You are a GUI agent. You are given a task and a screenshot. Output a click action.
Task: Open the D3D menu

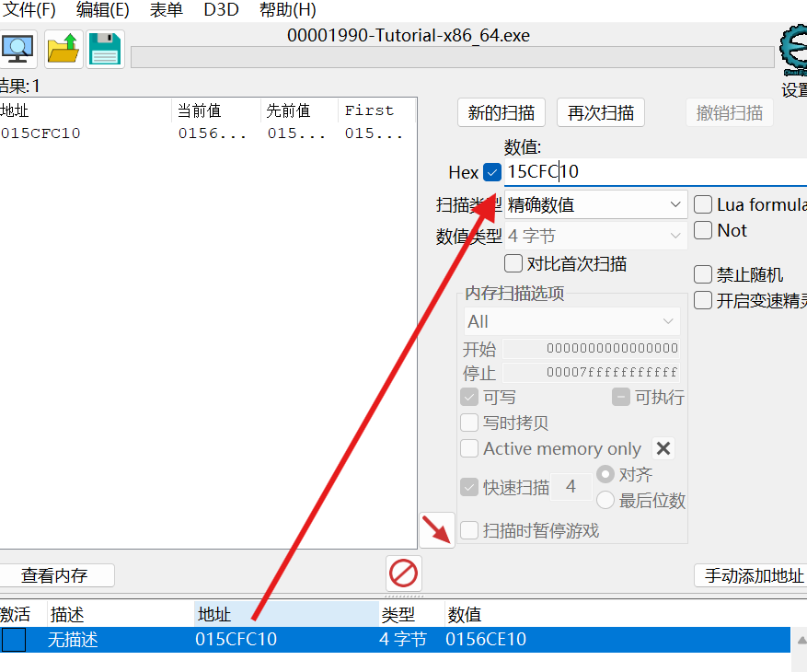[221, 10]
